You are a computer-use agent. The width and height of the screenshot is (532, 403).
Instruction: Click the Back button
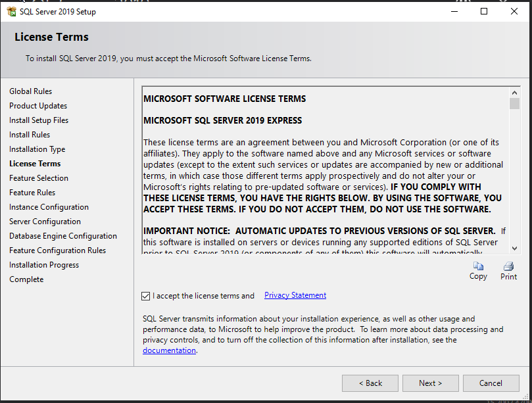(370, 383)
